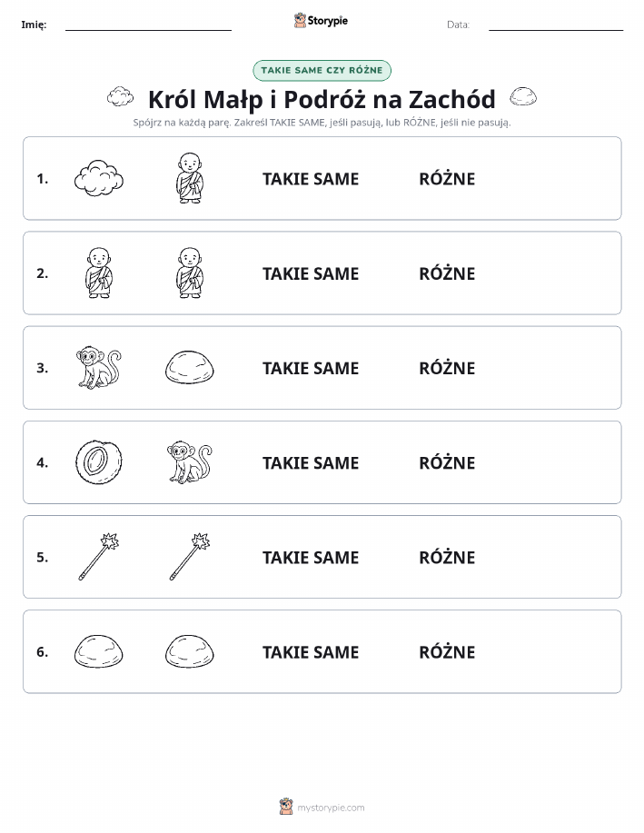Select TAKIE SAME for row 2
644x833 pixels.
click(x=311, y=273)
